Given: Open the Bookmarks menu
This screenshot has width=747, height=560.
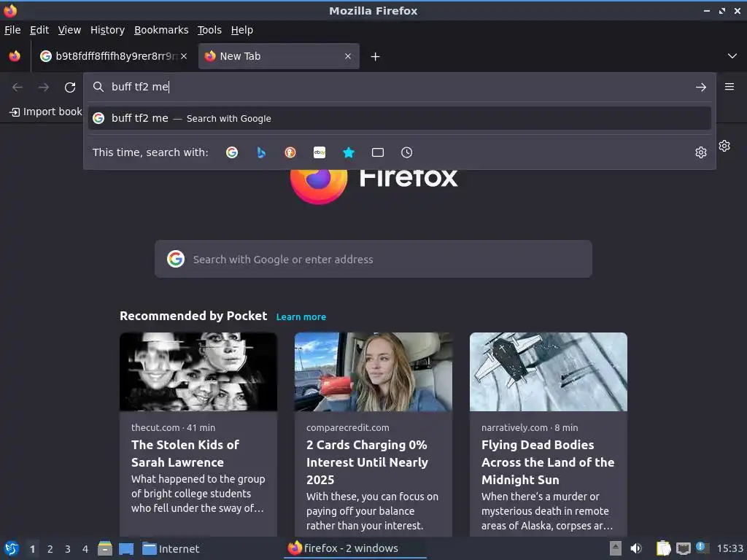Looking at the screenshot, I should tap(161, 30).
